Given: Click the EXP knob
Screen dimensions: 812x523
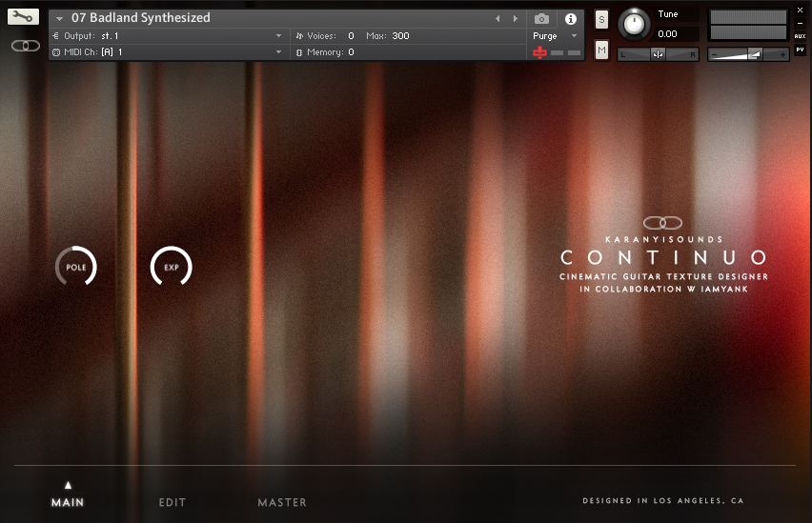Looking at the screenshot, I should pos(171,267).
